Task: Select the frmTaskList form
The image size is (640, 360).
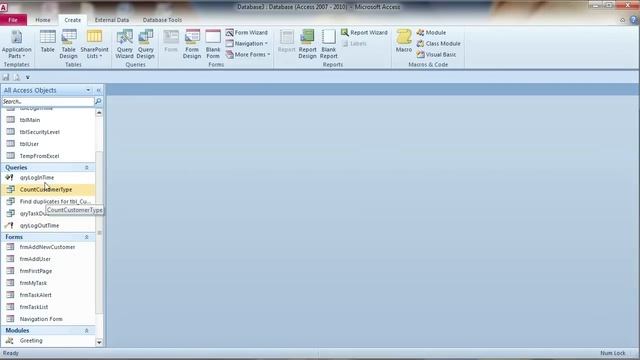Action: pos(48,307)
